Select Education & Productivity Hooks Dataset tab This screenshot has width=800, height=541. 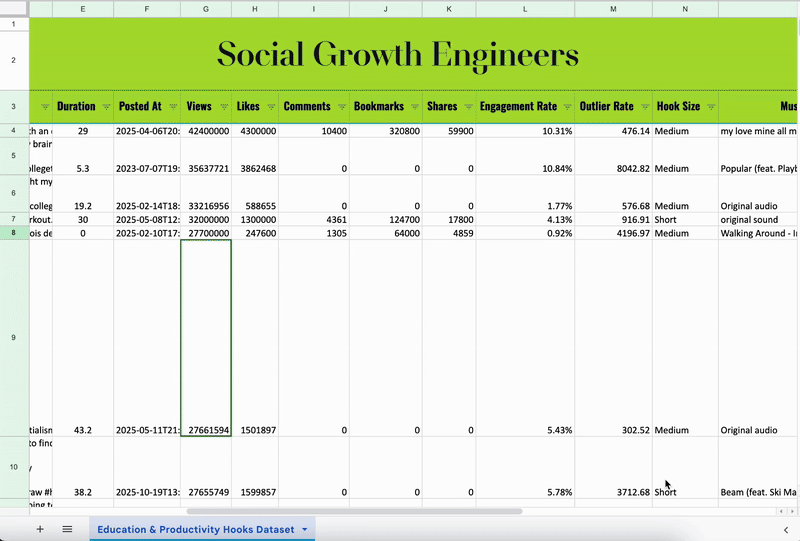click(x=195, y=529)
